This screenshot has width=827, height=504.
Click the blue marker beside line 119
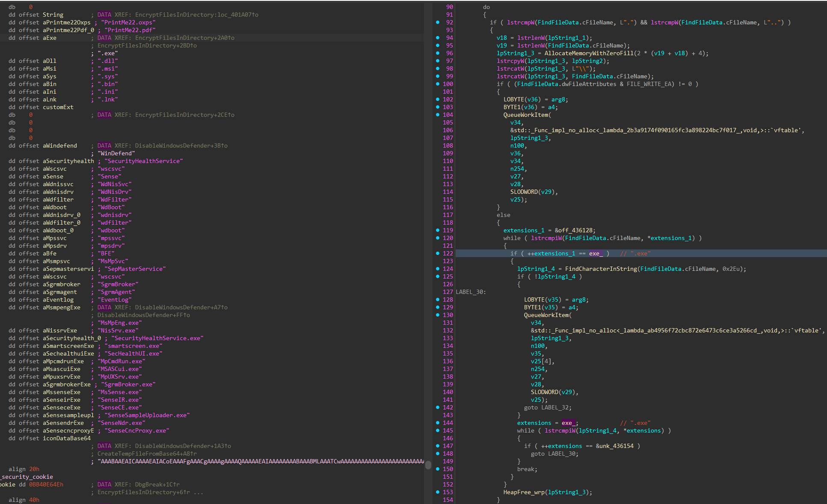click(437, 230)
